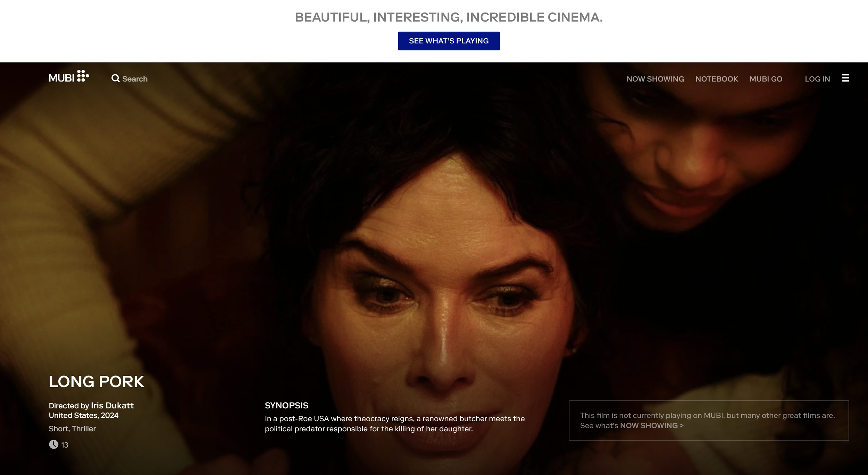Screen dimensions: 868x475
Task: Open the NOW SHOWING navigation item
Action: [x=655, y=79]
